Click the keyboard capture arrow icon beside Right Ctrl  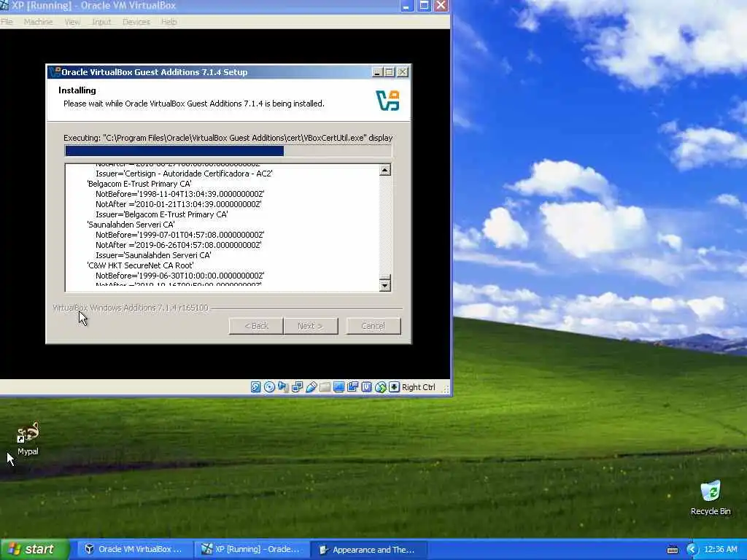(x=394, y=387)
